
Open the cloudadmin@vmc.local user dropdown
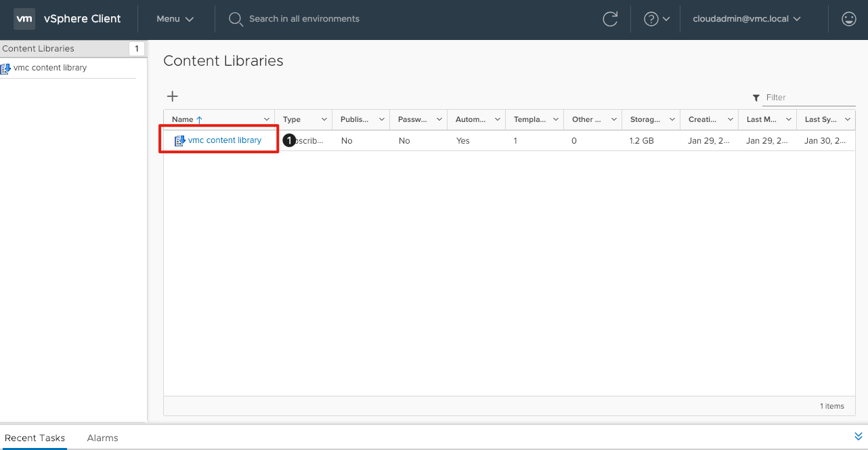tap(746, 18)
